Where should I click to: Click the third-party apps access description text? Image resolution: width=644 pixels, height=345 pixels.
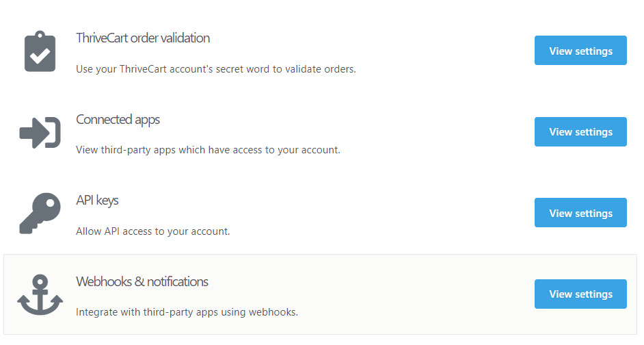tap(209, 150)
